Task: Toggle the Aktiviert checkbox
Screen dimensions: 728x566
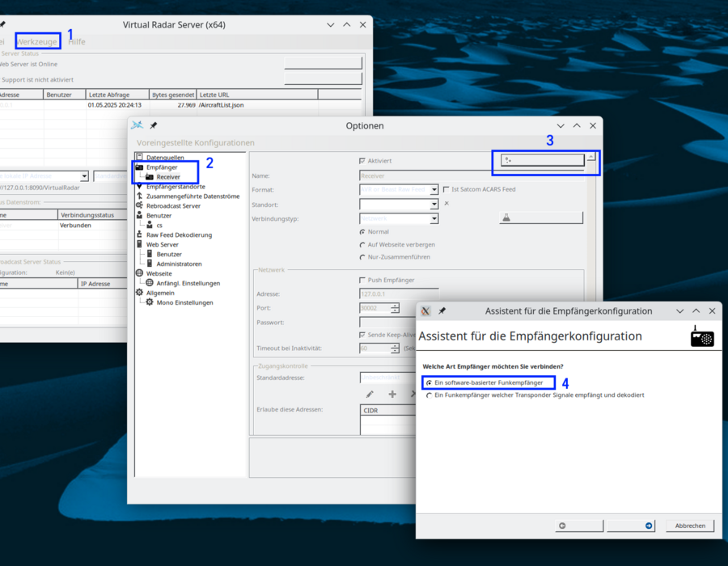Action: [x=362, y=161]
